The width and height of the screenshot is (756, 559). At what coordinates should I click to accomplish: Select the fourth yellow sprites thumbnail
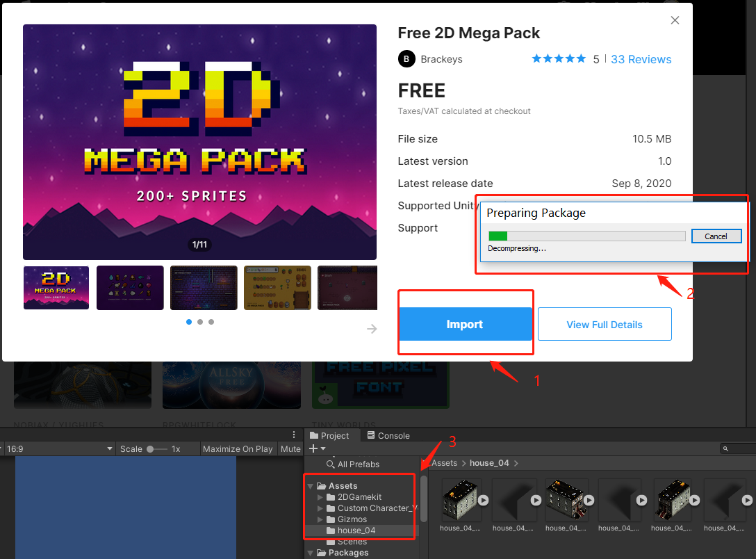point(277,287)
